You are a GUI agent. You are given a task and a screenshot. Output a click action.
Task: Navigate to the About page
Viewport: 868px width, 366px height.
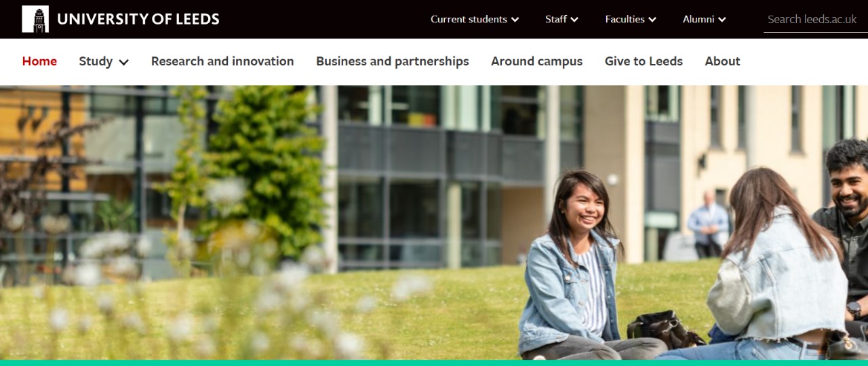pos(722,61)
